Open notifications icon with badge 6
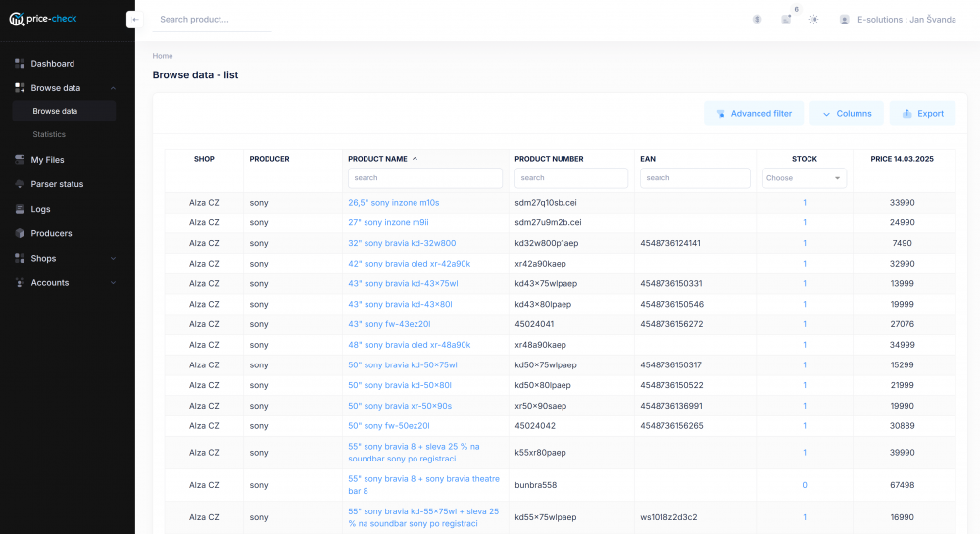 [786, 20]
